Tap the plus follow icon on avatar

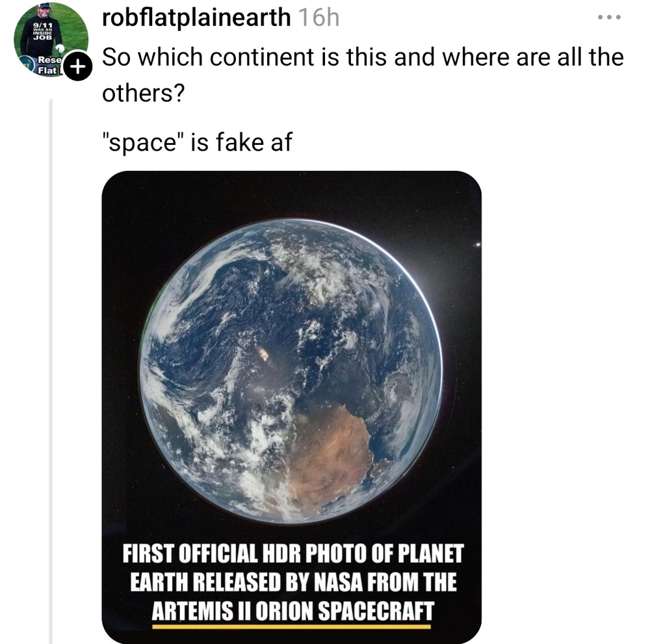78,67
